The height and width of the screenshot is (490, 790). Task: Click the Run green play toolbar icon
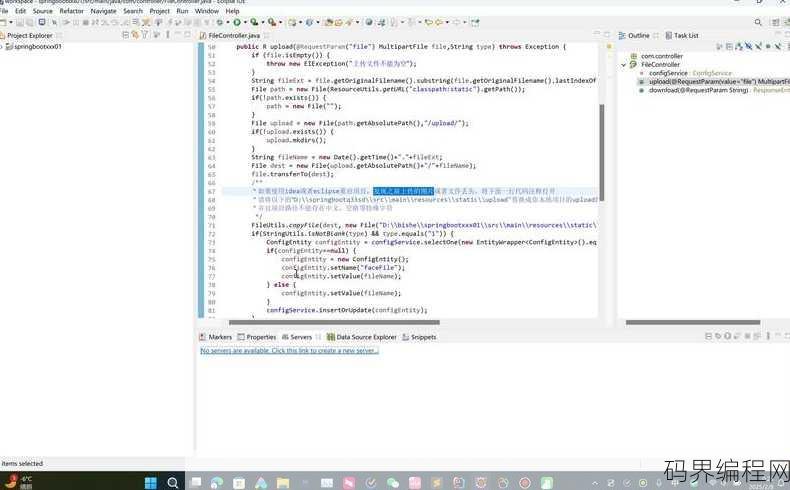coord(237,22)
